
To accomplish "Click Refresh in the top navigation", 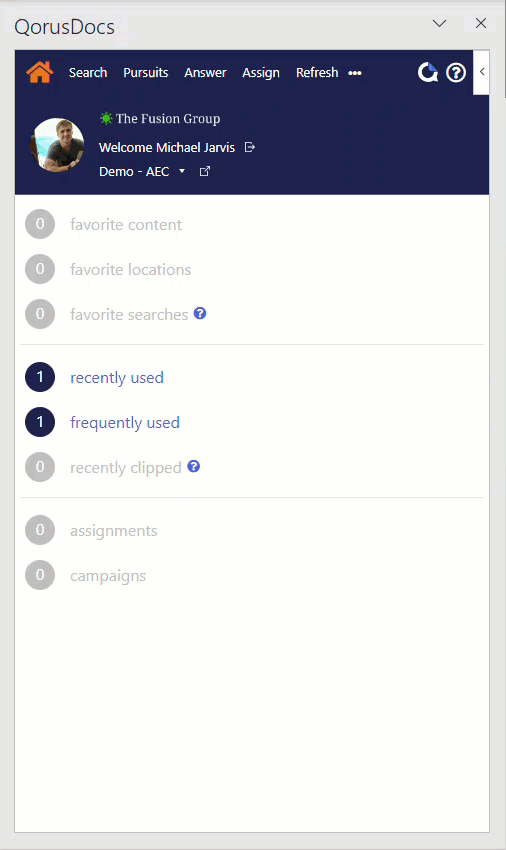I will 317,73.
